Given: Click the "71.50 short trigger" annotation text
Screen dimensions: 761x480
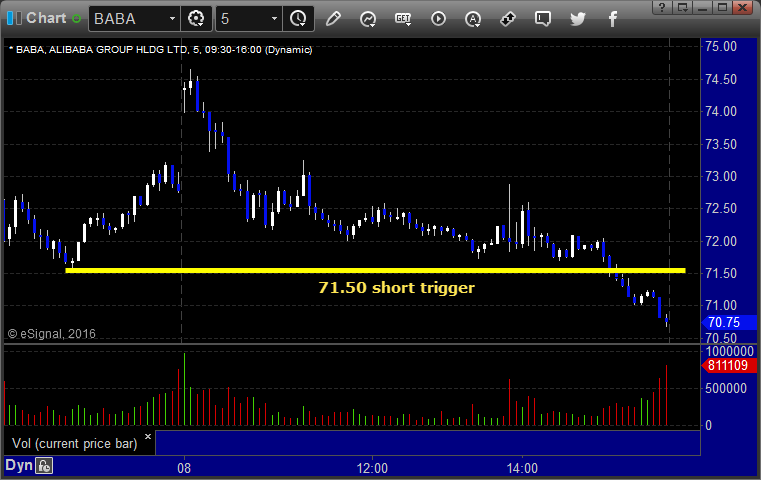Looking at the screenshot, I should point(397,288).
